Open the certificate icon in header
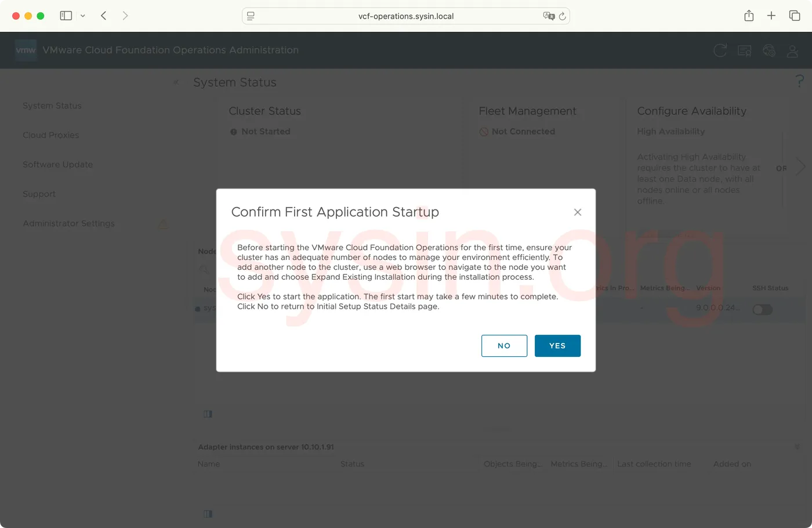 (x=744, y=51)
